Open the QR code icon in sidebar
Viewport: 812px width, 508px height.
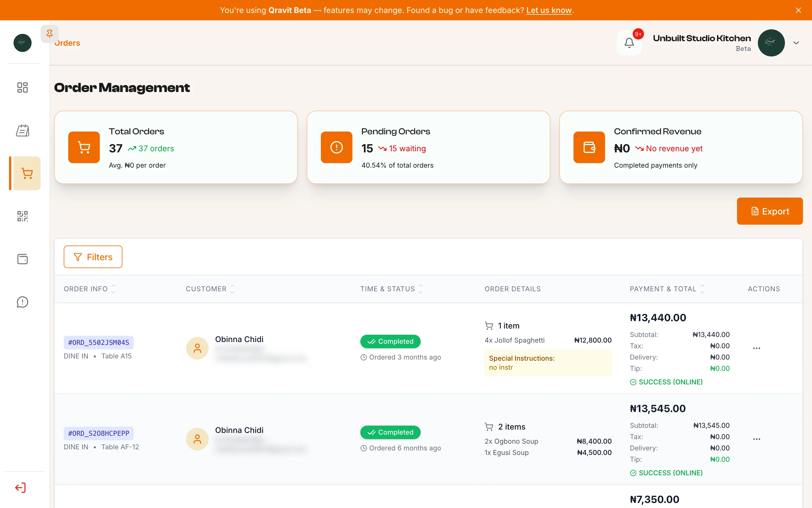(23, 216)
